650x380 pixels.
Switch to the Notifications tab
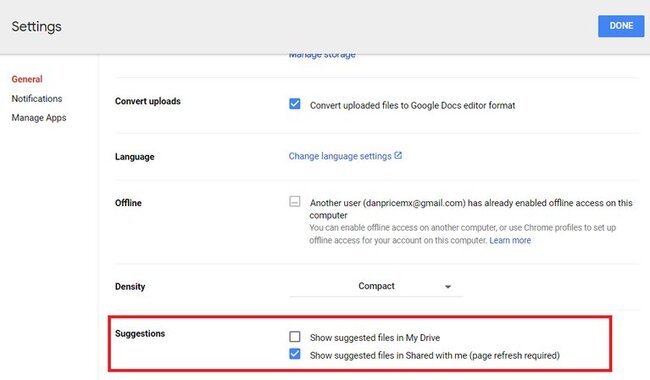pyautogui.click(x=37, y=99)
